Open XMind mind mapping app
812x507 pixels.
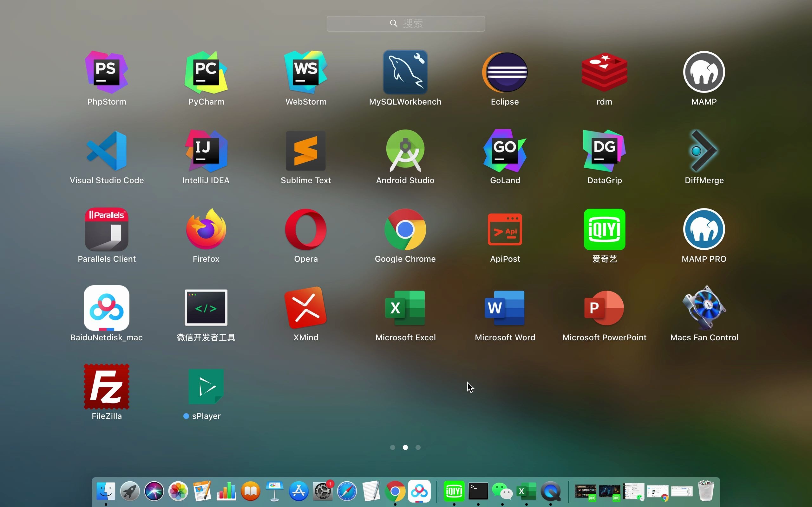click(306, 308)
